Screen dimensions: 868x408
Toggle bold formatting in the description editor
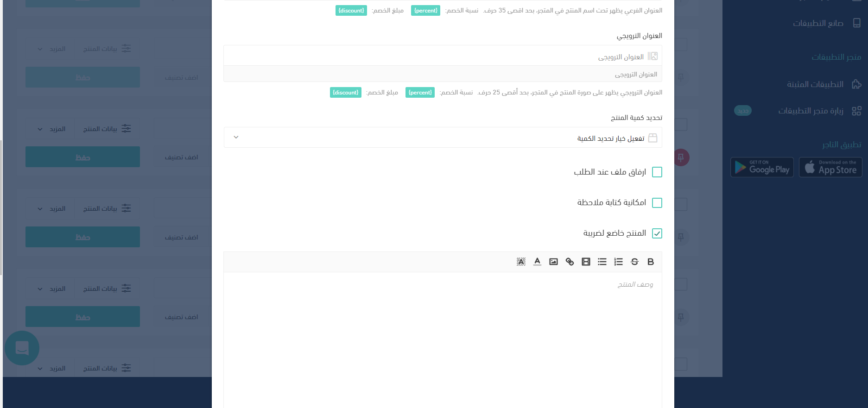pos(651,262)
